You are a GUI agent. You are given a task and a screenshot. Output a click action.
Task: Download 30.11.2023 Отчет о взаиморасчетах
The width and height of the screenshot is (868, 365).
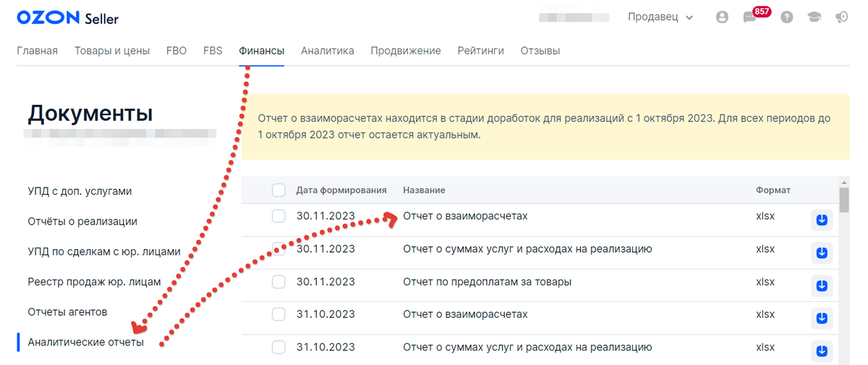821,219
